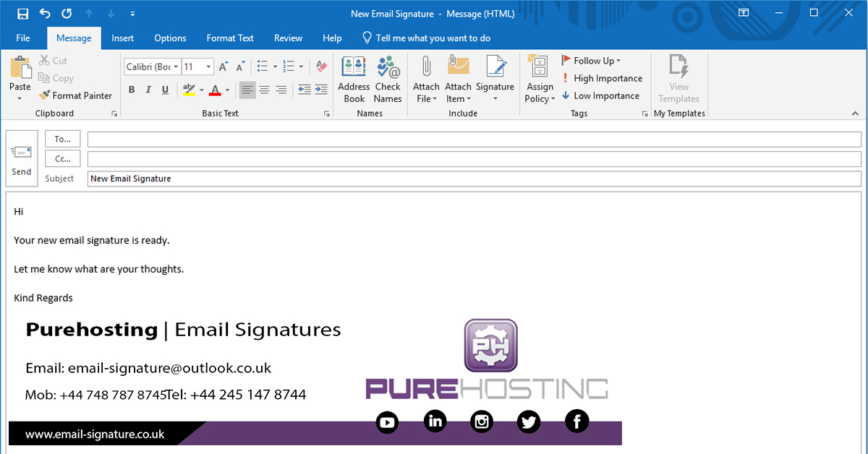Decrease font size with Shrink Font icon
Screen dimensions: 868x454
[x=241, y=67]
